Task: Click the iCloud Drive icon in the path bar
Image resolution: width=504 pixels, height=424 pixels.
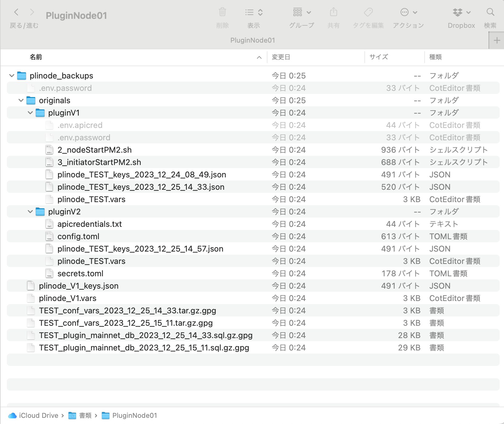Action: click(x=12, y=415)
